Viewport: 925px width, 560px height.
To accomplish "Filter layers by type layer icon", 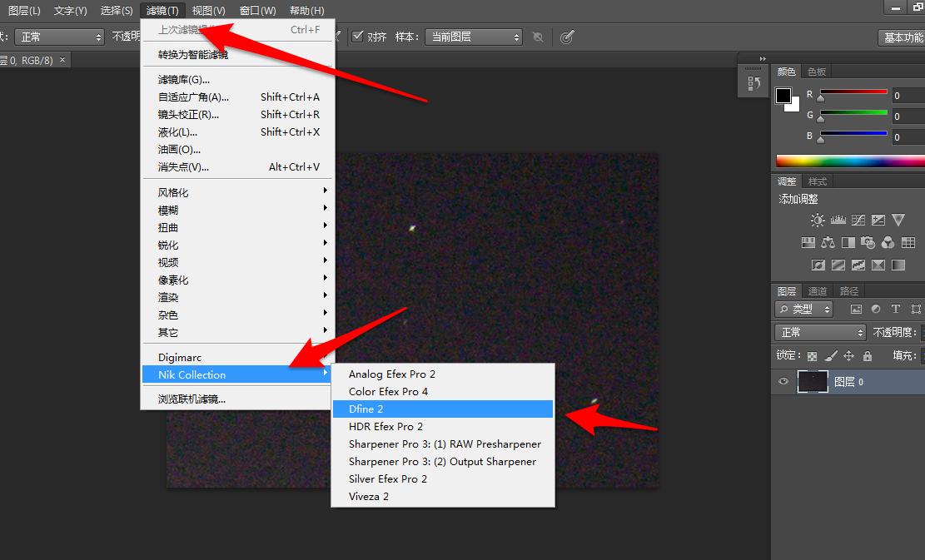I will pyautogui.click(x=896, y=309).
